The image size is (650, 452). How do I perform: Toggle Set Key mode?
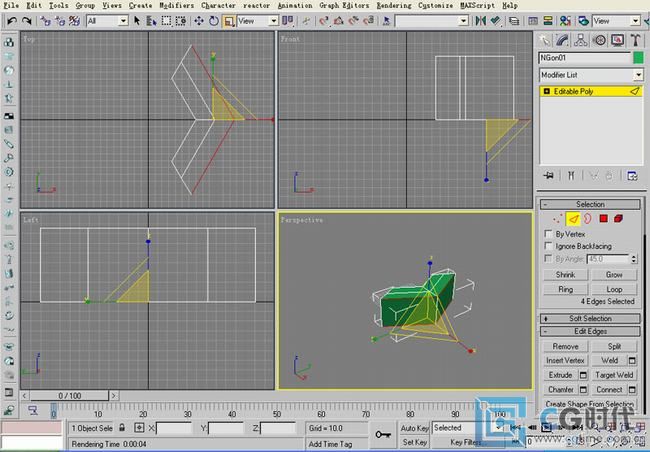pos(415,442)
